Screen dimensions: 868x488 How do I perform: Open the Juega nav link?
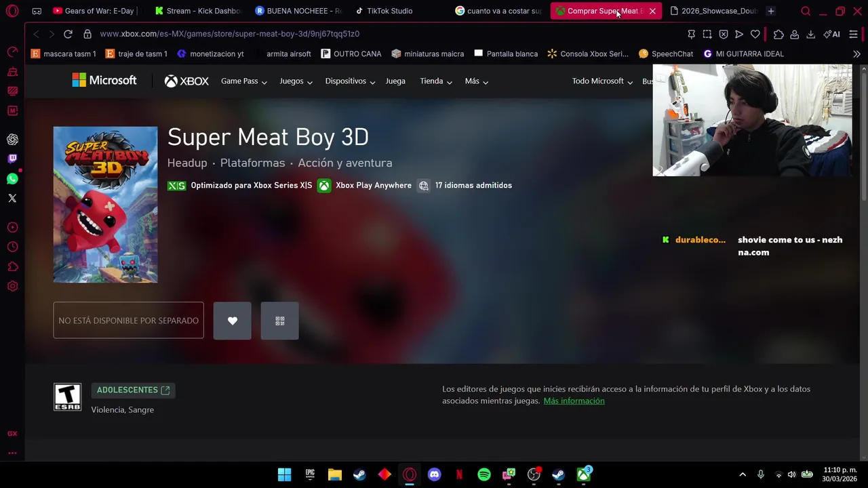[x=395, y=81]
